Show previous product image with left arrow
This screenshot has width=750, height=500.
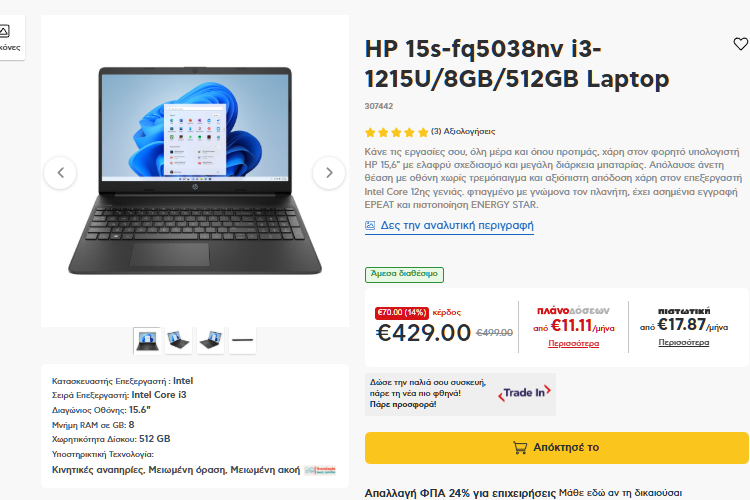(x=60, y=173)
